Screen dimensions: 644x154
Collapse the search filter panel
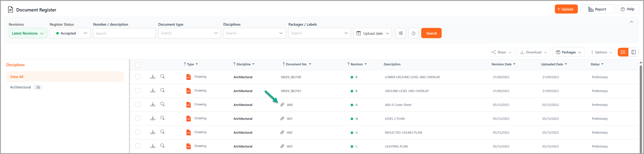pos(631,22)
